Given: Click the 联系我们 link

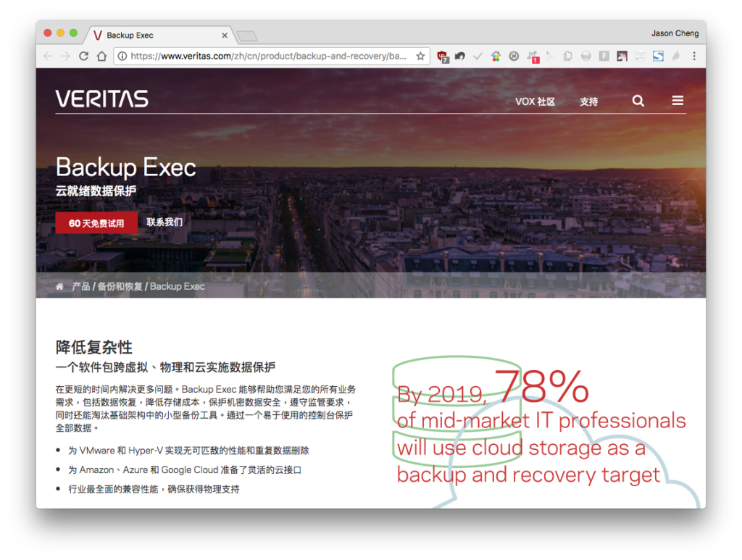Looking at the screenshot, I should [x=164, y=222].
